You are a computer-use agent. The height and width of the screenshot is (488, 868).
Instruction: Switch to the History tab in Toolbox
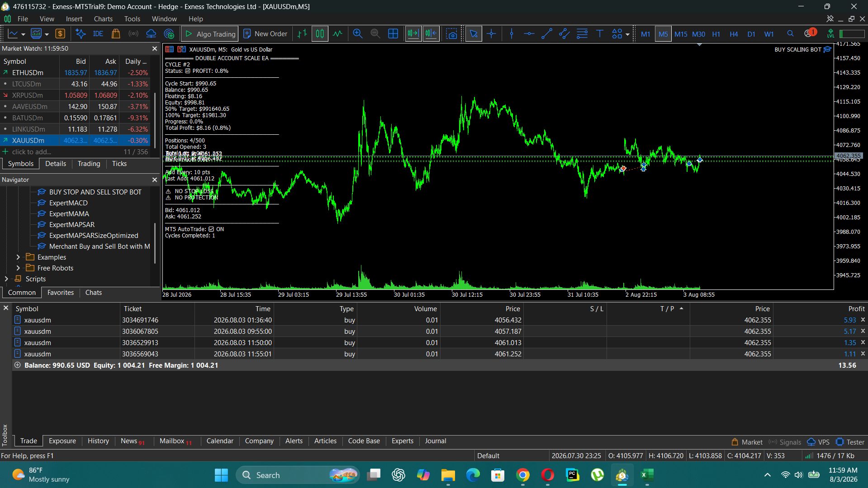pyautogui.click(x=98, y=441)
